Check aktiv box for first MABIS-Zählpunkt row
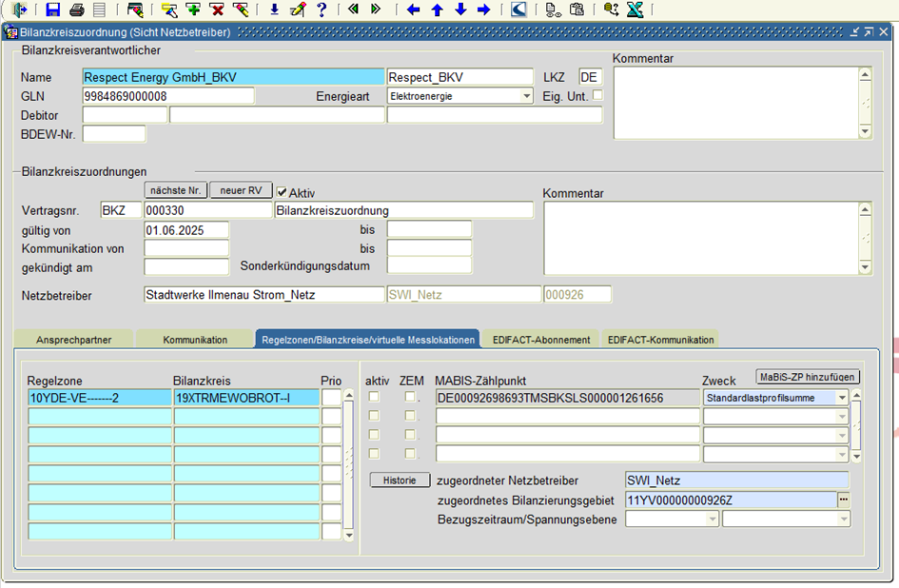This screenshot has height=588, width=899. pos(375,397)
